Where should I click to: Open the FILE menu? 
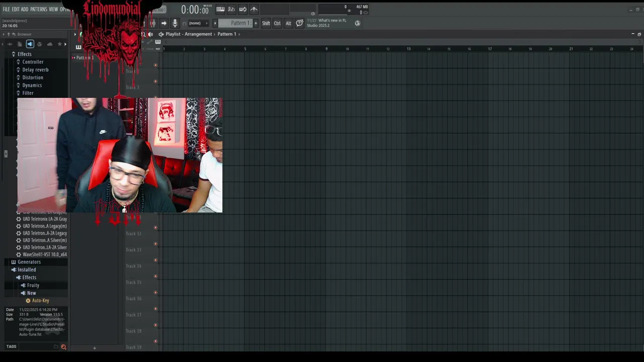(6, 10)
